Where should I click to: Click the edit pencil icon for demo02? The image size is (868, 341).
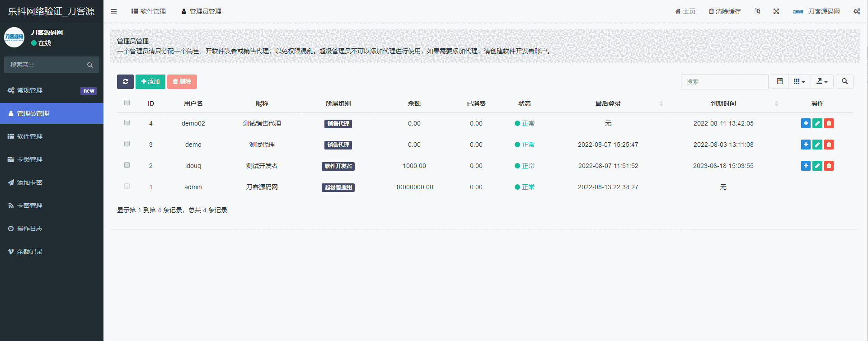tap(817, 123)
